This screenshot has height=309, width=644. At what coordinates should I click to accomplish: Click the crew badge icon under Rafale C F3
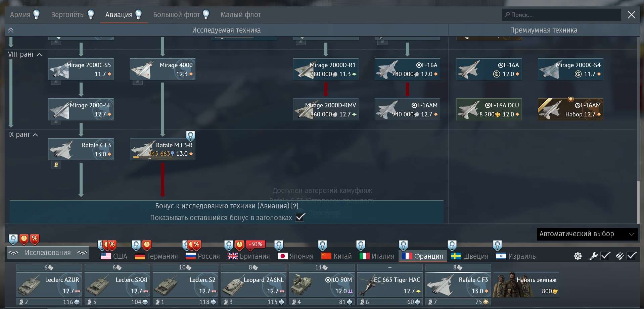(56, 165)
